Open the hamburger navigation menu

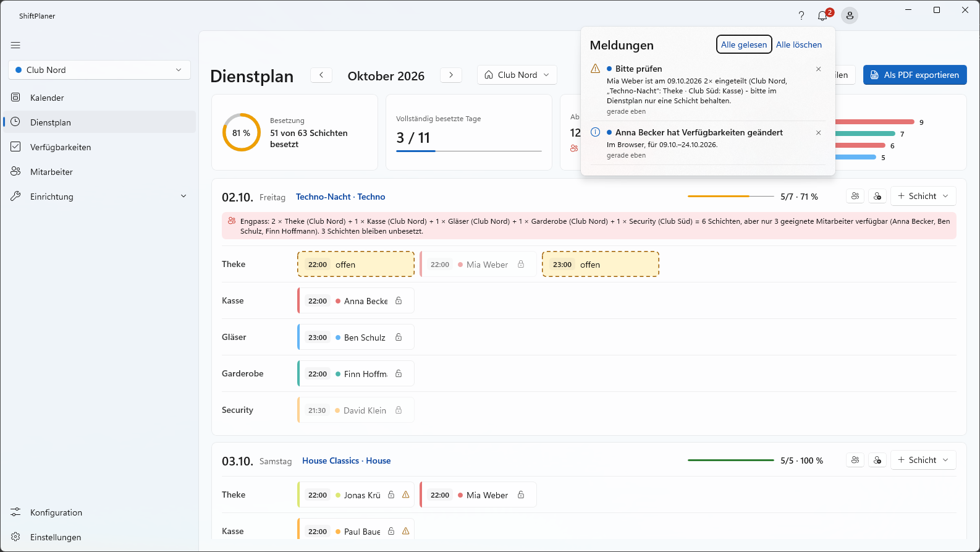click(15, 45)
